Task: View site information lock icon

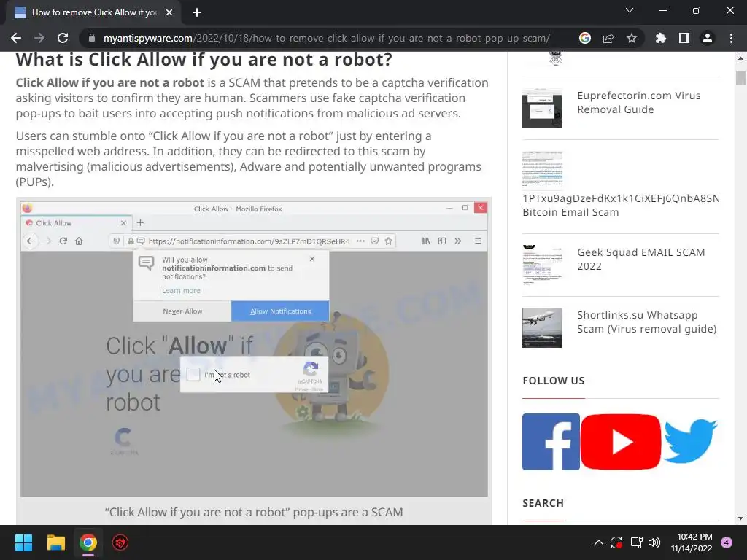Action: point(92,38)
